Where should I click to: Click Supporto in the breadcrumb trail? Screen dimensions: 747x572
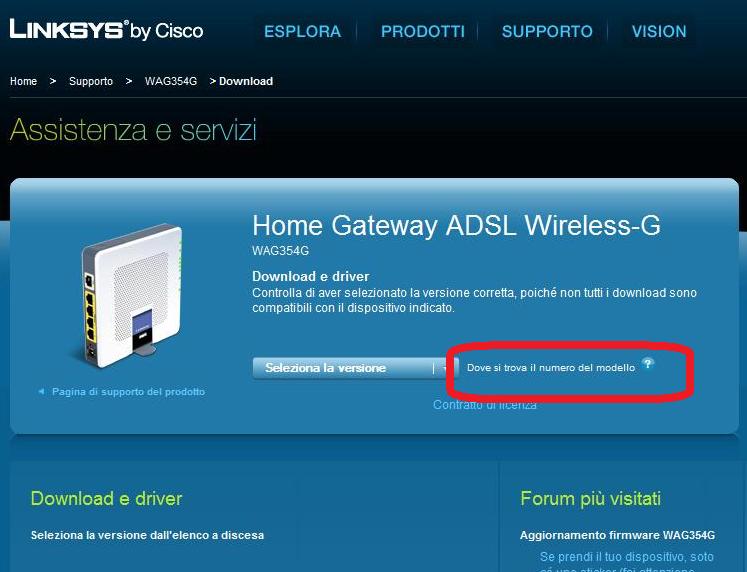pyautogui.click(x=91, y=81)
